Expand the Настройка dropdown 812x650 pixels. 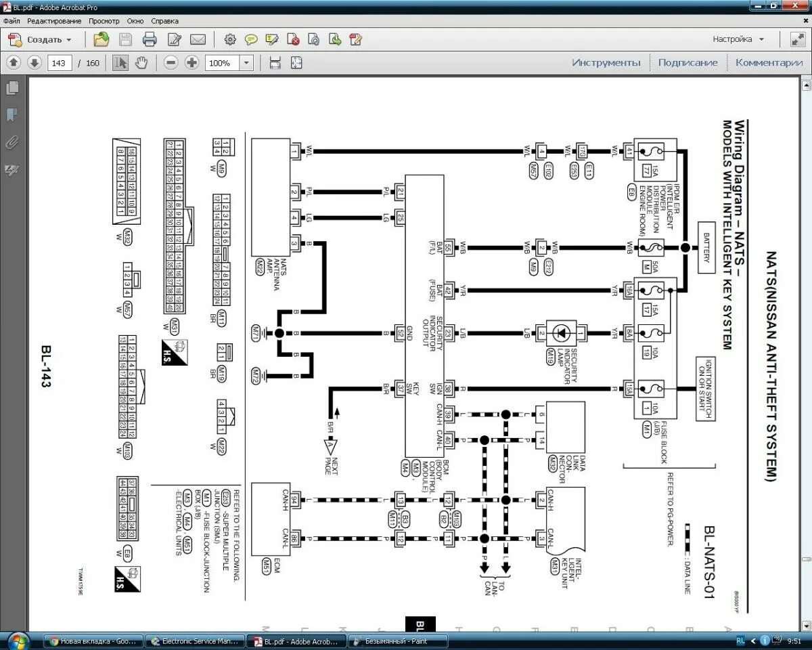pos(738,39)
